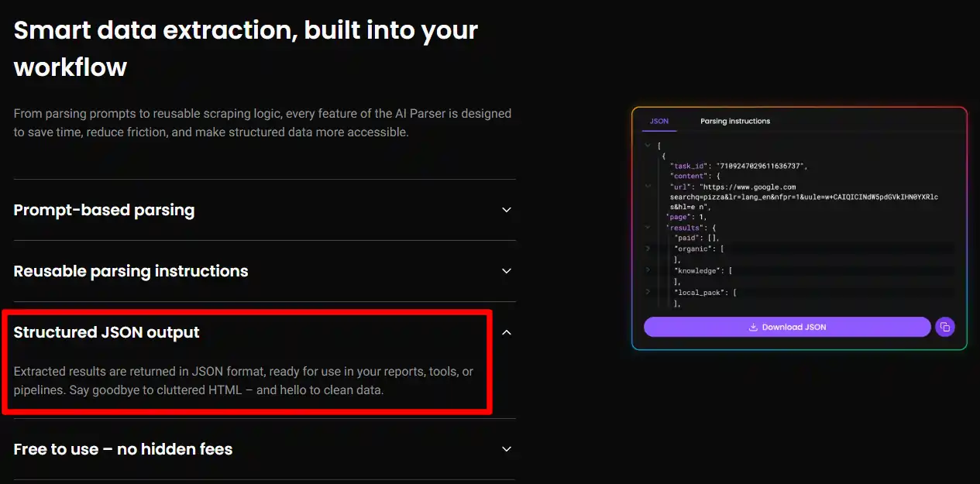The image size is (980, 484).
Task: Click the Structured JSON output heading
Action: 106,331
